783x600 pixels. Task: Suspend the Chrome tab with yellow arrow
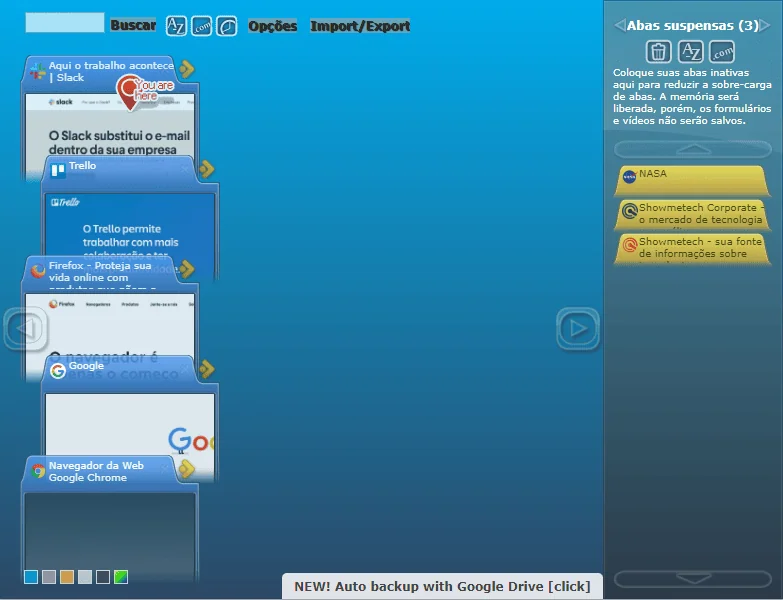tap(187, 469)
